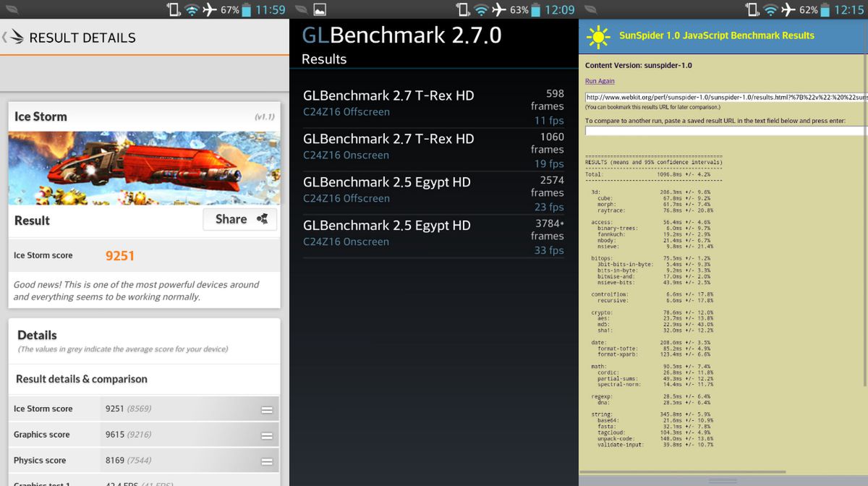Tap the Wi-Fi icon in the GLBenchmark status bar
The width and height of the screenshot is (868, 486).
(x=480, y=9)
